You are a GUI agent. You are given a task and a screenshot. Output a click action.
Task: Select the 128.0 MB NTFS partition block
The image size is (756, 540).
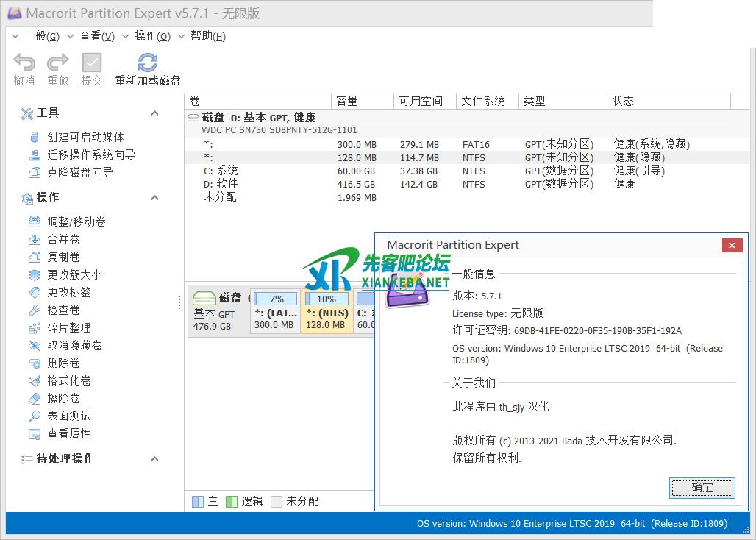(327, 312)
